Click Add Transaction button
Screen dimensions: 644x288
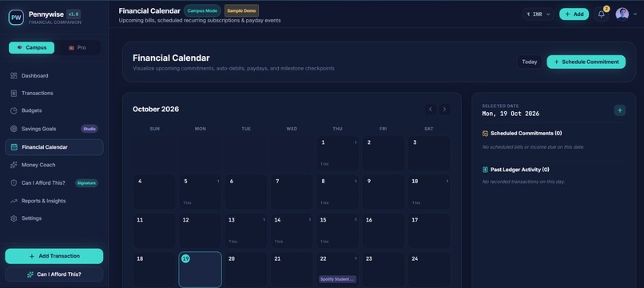[54, 256]
